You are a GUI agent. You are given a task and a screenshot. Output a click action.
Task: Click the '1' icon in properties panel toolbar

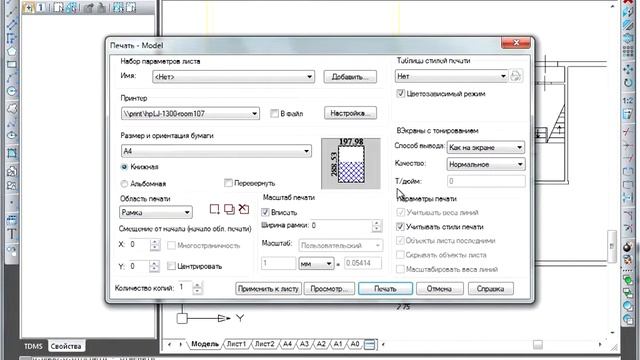tap(41, 7)
